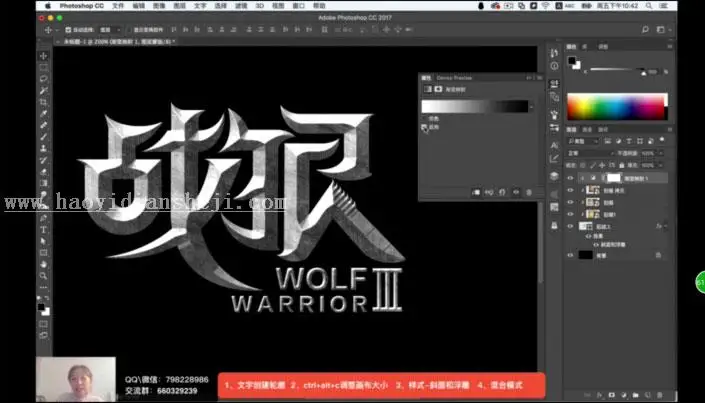Screen dimensions: 705x403
Task: Hide the text layer with fx
Action: coord(570,226)
